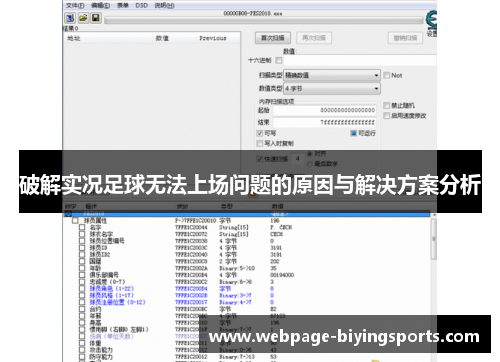Click the undo scan button

[405, 38]
